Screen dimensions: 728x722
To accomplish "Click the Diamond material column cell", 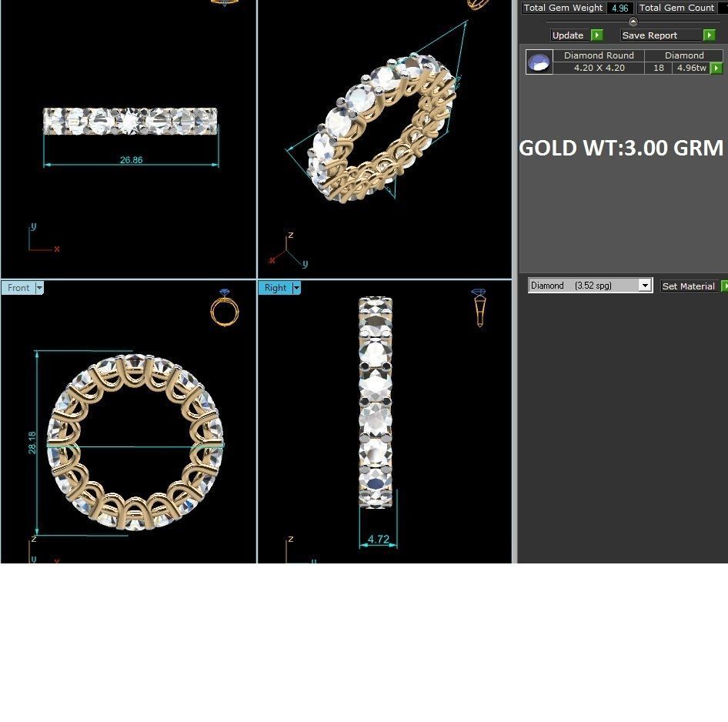I will [x=684, y=55].
